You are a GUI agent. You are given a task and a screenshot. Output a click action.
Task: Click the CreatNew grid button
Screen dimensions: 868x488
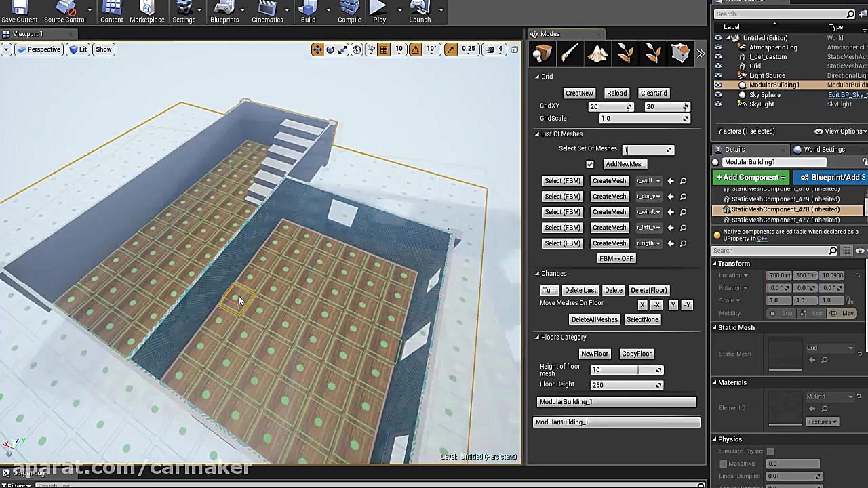coord(579,94)
